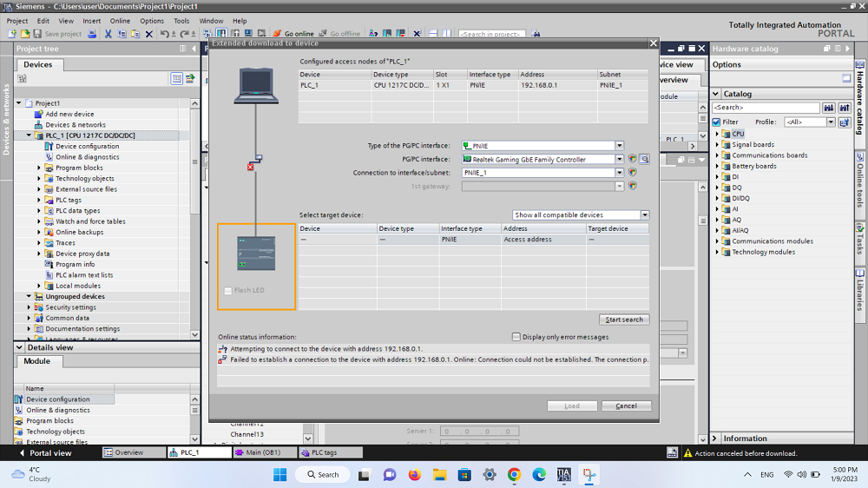This screenshot has height=488, width=868.
Task: Open the PG/PC interface dropdown
Action: click(620, 159)
